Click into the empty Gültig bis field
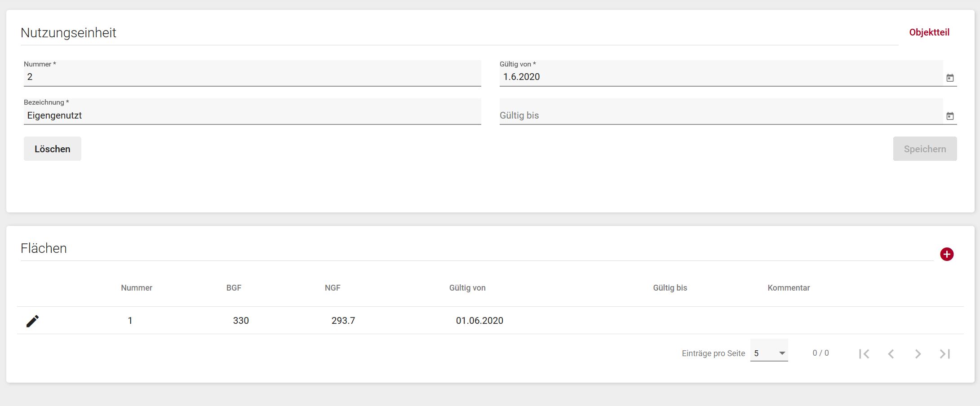The height and width of the screenshot is (406, 980). [x=719, y=115]
